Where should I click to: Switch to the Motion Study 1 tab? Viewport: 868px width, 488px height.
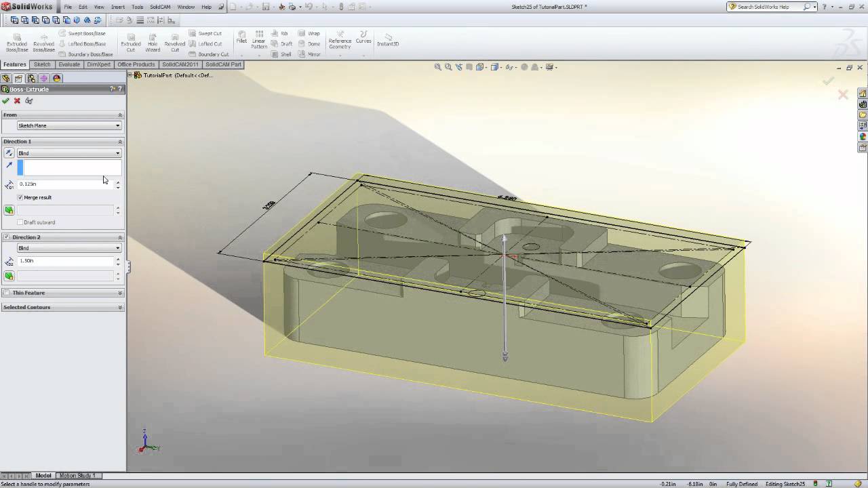[77, 476]
